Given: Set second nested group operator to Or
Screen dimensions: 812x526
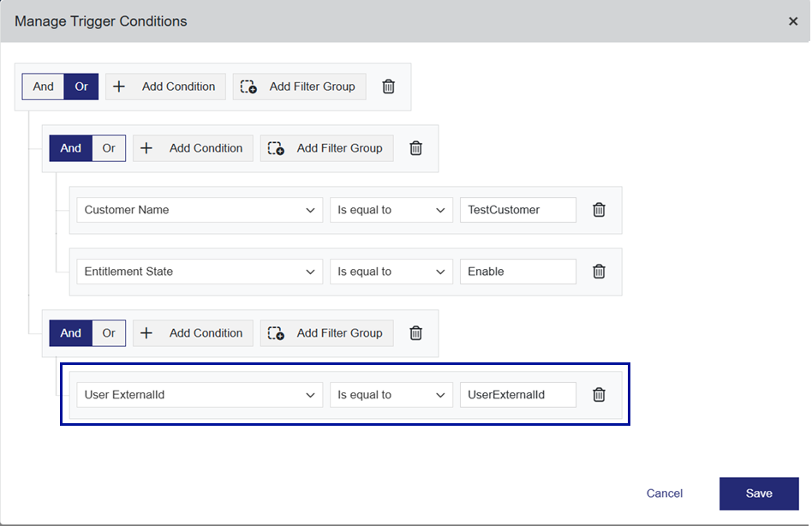Looking at the screenshot, I should [x=109, y=333].
